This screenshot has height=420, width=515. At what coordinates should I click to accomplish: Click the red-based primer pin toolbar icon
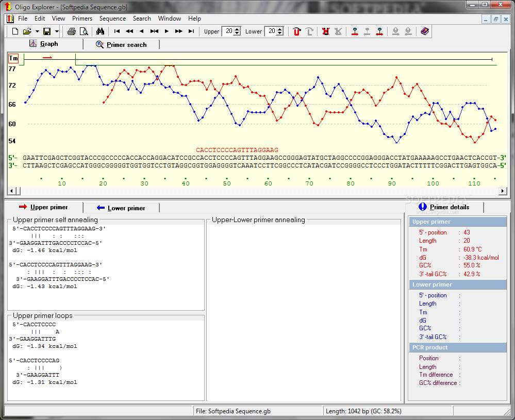tap(355, 31)
